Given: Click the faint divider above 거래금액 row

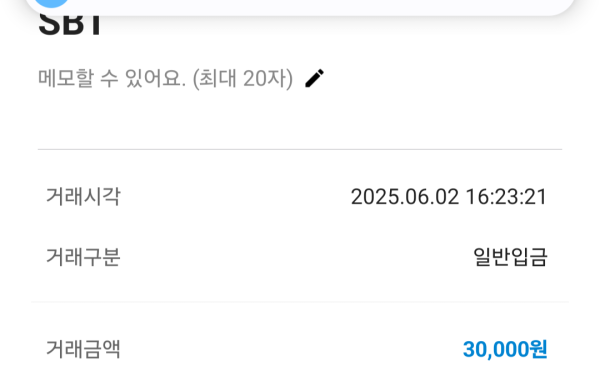Looking at the screenshot, I should pos(300,302).
